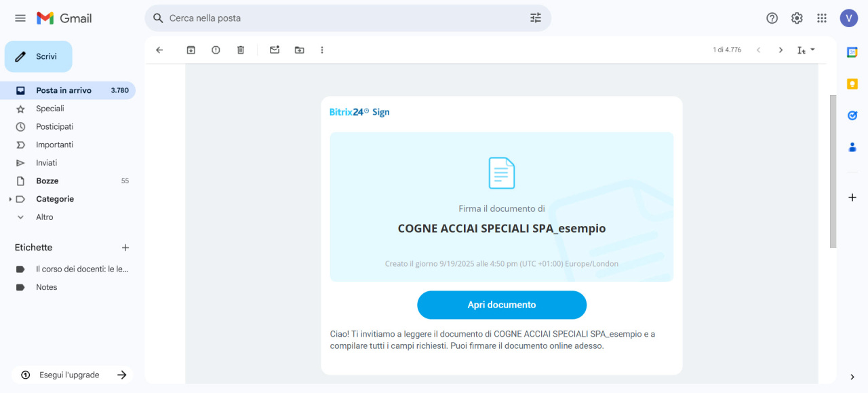Open Google Calendar side panel
The height and width of the screenshot is (393, 868).
pos(852,52)
